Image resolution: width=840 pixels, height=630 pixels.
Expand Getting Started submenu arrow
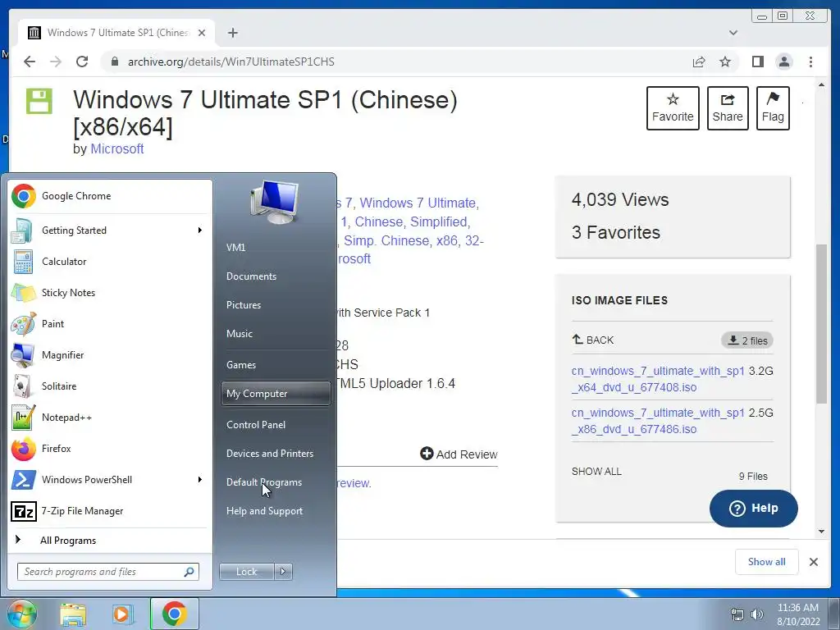200,231
